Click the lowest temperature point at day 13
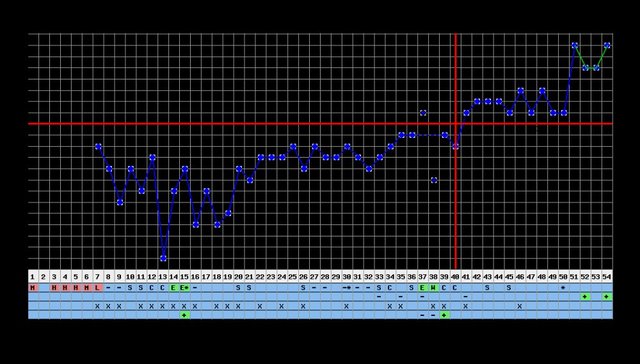Image resolution: width=640 pixels, height=364 pixels. [163, 258]
